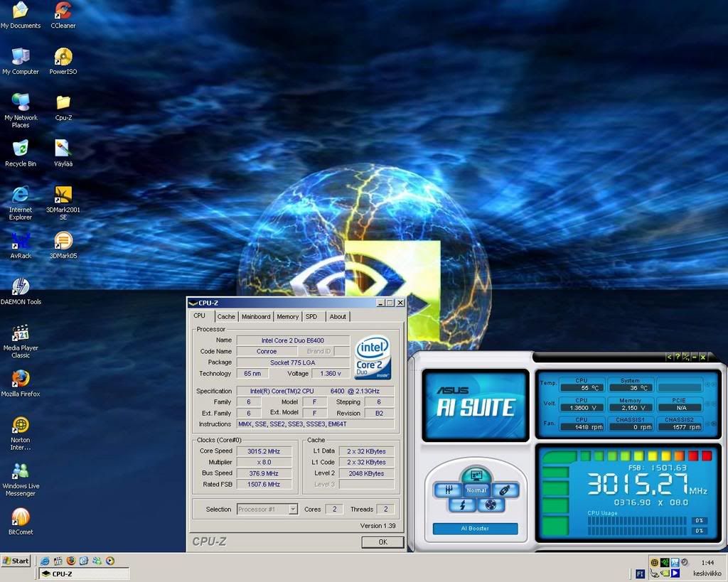The image size is (728, 582).
Task: Select the BitComet desktop icon
Action: click(21, 517)
